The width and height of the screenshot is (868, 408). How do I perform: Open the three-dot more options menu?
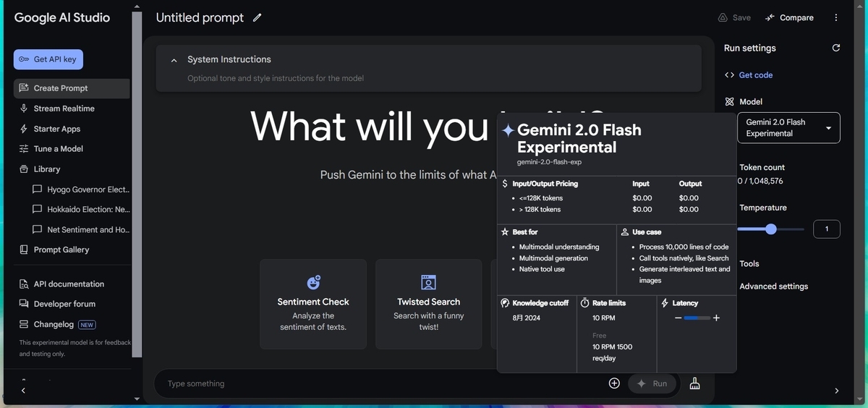tap(836, 17)
